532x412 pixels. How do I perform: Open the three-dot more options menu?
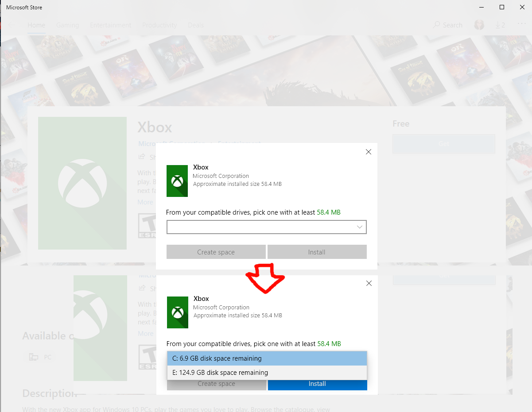[x=521, y=25]
